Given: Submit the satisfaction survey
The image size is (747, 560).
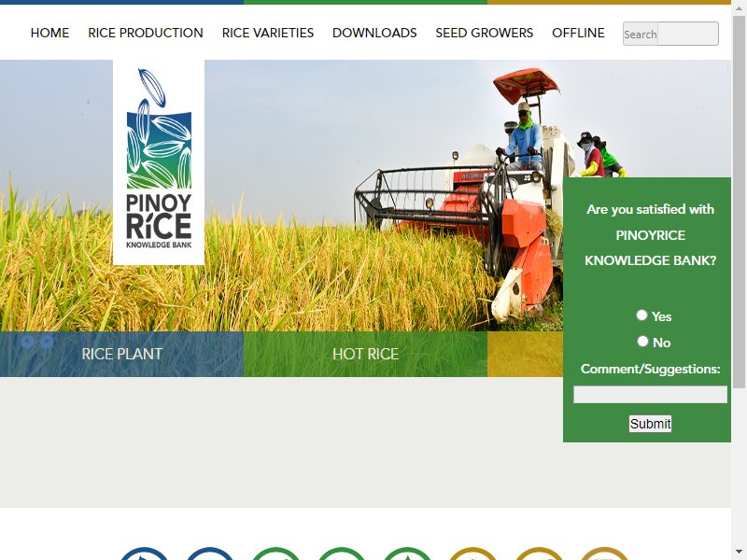Looking at the screenshot, I should 650,424.
